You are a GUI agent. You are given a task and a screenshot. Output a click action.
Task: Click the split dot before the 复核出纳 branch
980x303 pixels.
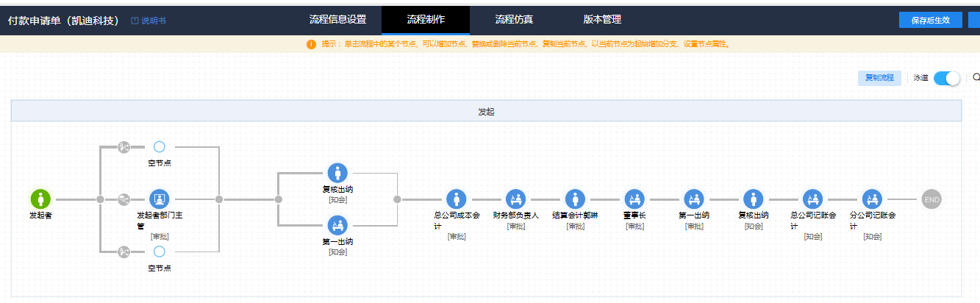coord(278,199)
